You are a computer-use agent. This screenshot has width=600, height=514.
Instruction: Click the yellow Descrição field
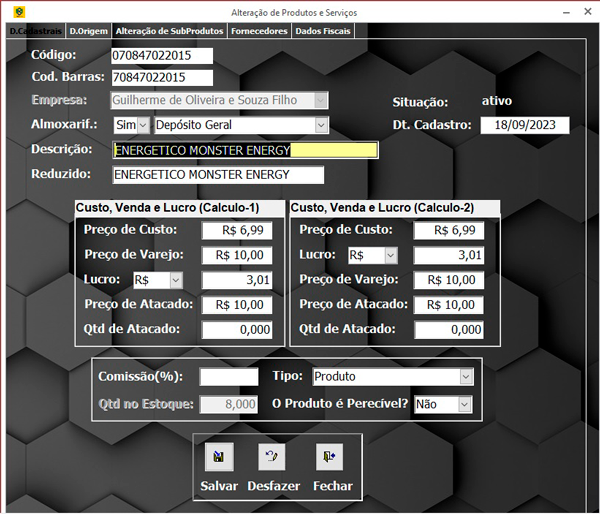tap(245, 150)
